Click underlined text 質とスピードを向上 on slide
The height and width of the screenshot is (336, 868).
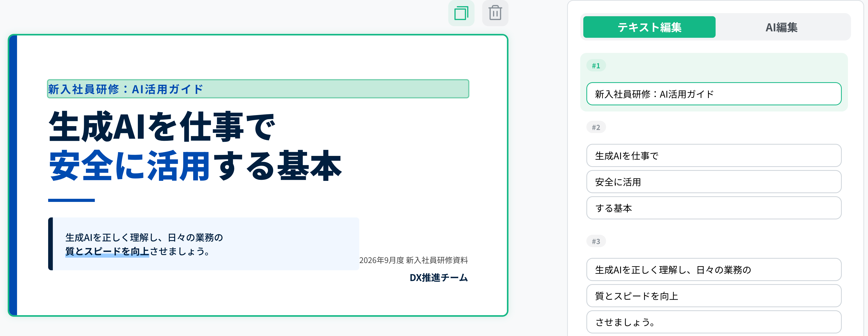point(107,251)
